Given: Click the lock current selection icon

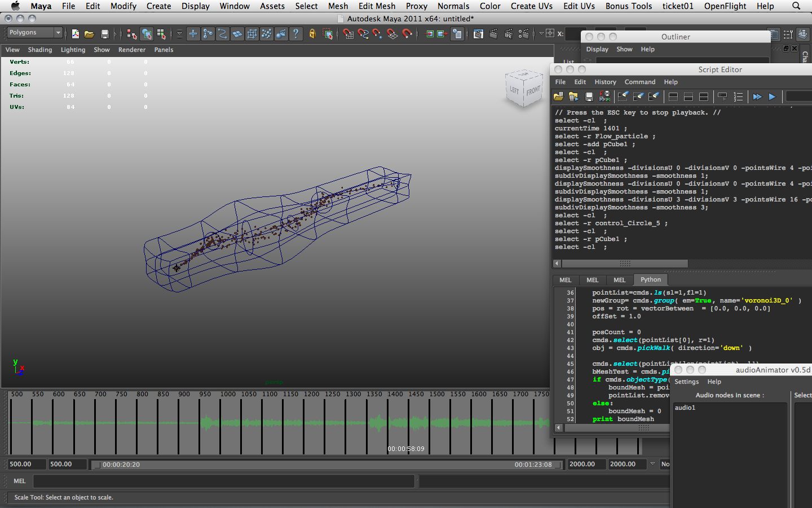Looking at the screenshot, I should 312,34.
